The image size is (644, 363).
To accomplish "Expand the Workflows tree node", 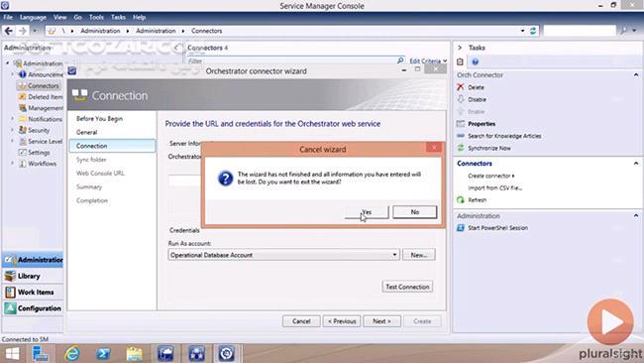I will (12, 164).
